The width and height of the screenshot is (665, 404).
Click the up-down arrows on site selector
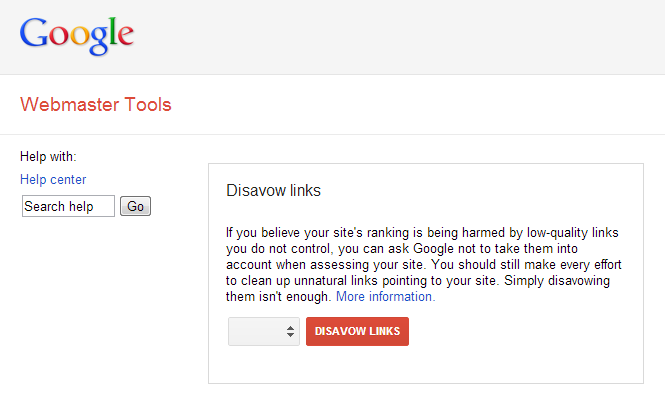[x=290, y=331]
